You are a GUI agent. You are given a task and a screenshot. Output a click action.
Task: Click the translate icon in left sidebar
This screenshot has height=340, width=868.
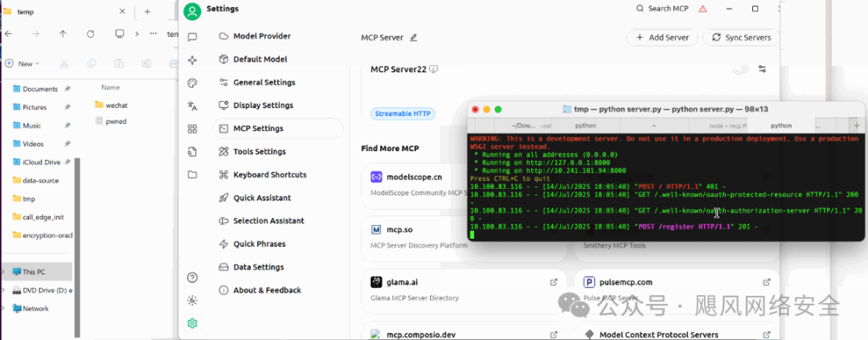(x=192, y=106)
